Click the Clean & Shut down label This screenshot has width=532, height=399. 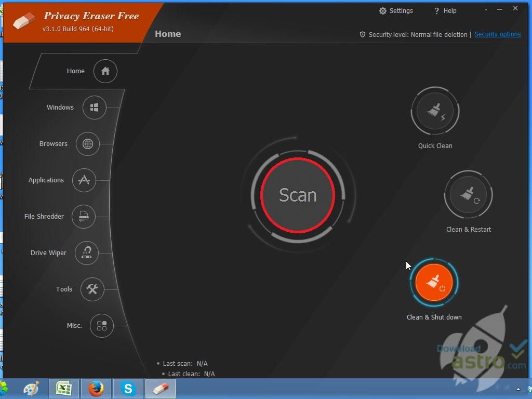coord(434,317)
